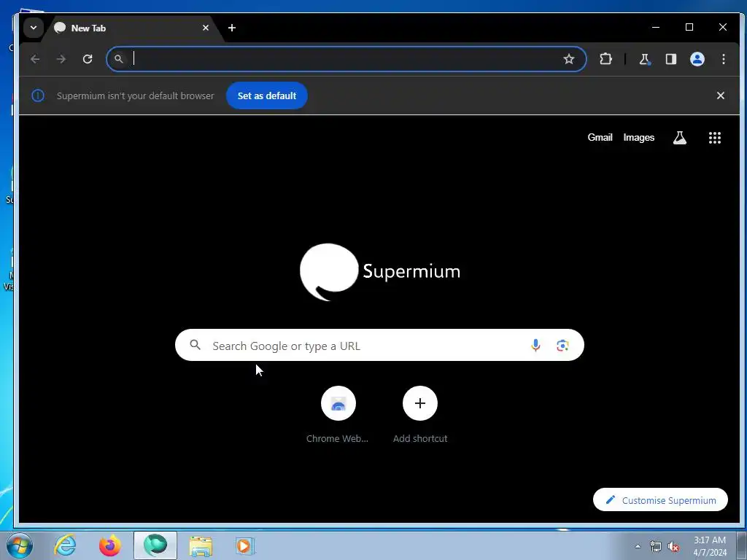The width and height of the screenshot is (747, 560).
Task: Start voice search with microphone
Action: [x=535, y=345]
